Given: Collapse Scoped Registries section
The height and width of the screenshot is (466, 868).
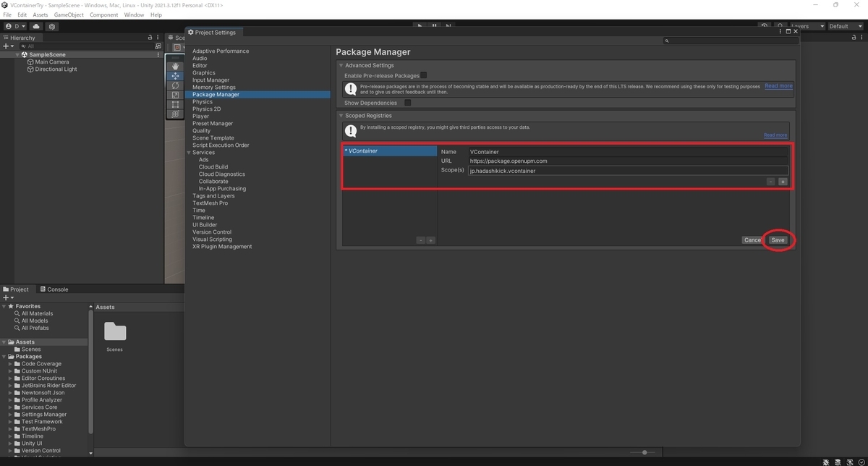Looking at the screenshot, I should click(341, 116).
